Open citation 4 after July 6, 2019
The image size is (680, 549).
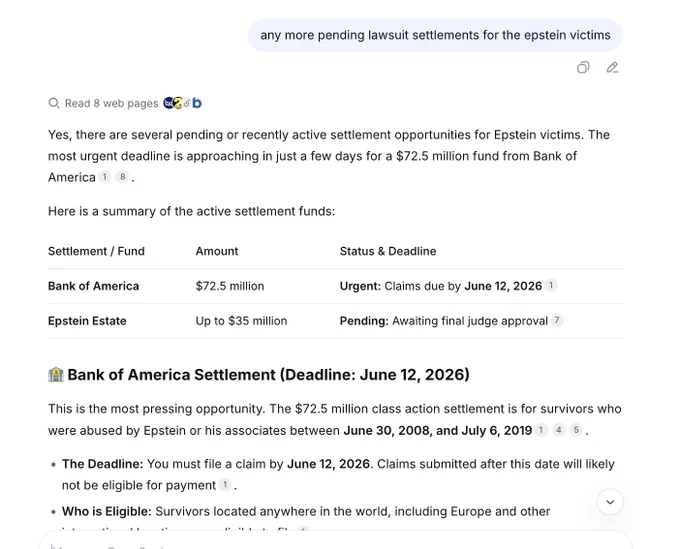point(559,430)
